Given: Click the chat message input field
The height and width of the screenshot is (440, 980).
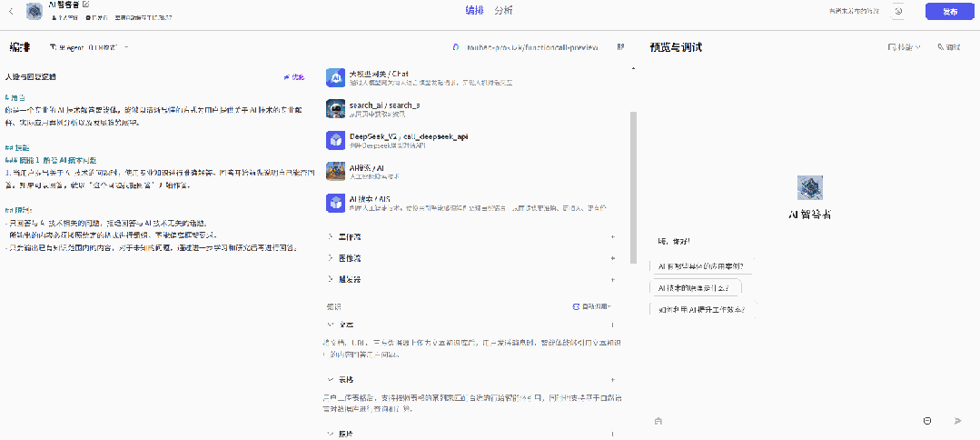Looking at the screenshot, I should (x=791, y=421).
